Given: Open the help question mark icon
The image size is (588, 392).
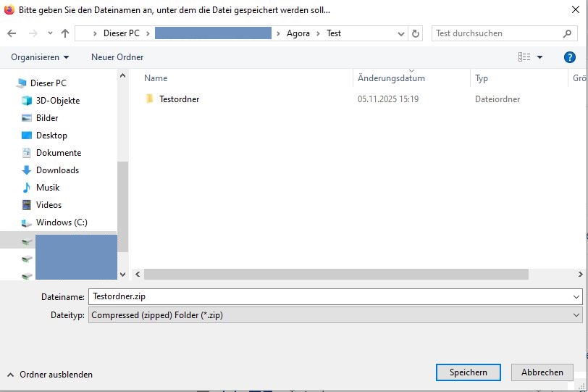Looking at the screenshot, I should click(x=569, y=57).
